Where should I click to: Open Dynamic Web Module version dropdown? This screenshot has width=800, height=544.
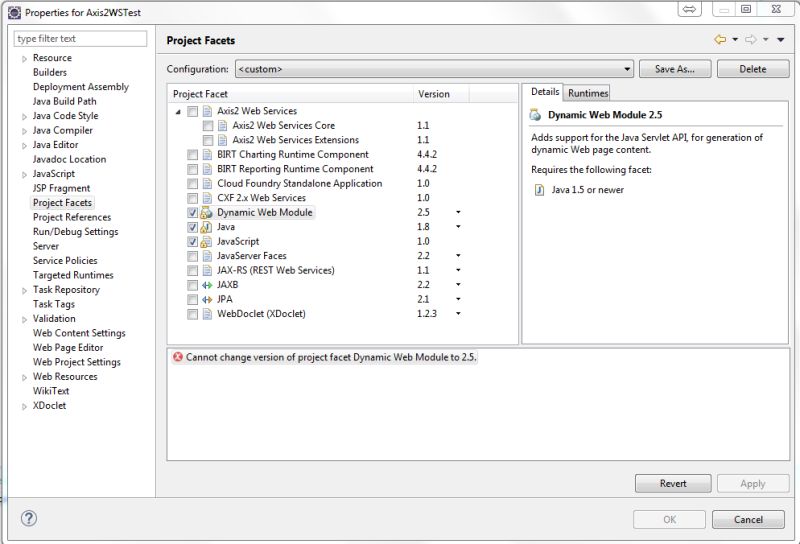[458, 212]
